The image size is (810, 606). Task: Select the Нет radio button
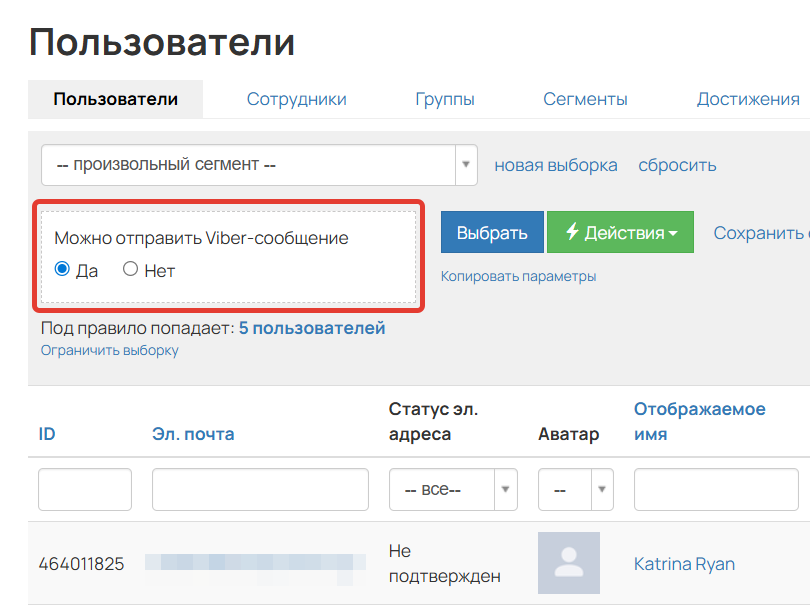click(x=129, y=270)
